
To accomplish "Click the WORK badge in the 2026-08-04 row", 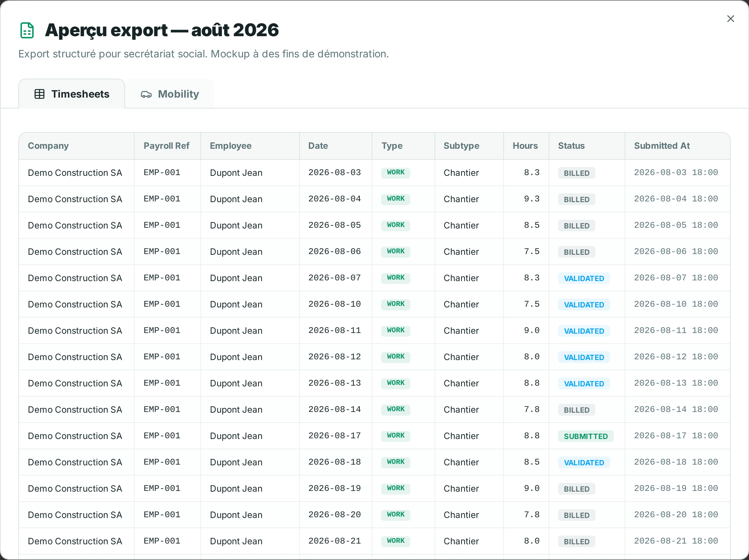I will 396,199.
